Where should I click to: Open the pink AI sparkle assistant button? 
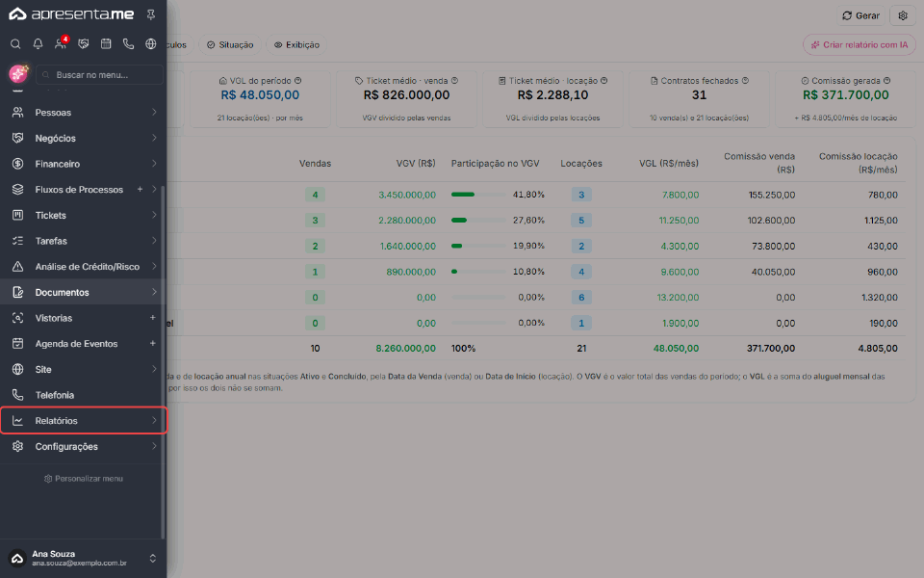click(18, 74)
